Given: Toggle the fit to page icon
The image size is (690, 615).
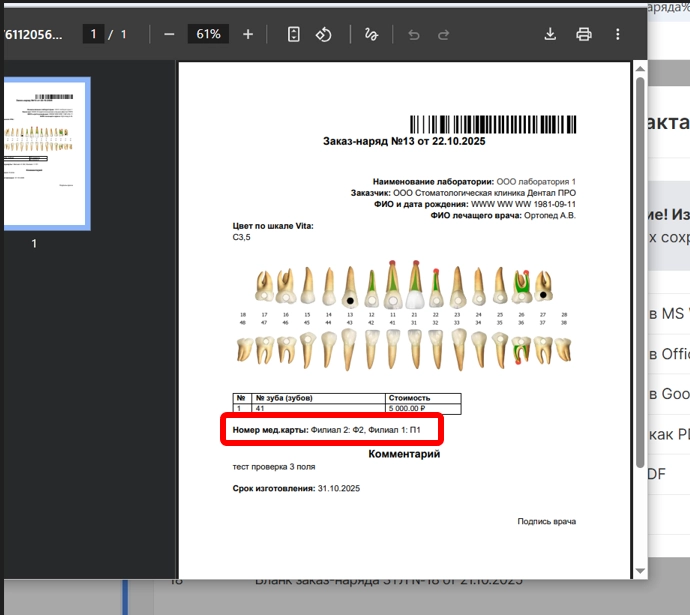Looking at the screenshot, I should coord(294,34).
